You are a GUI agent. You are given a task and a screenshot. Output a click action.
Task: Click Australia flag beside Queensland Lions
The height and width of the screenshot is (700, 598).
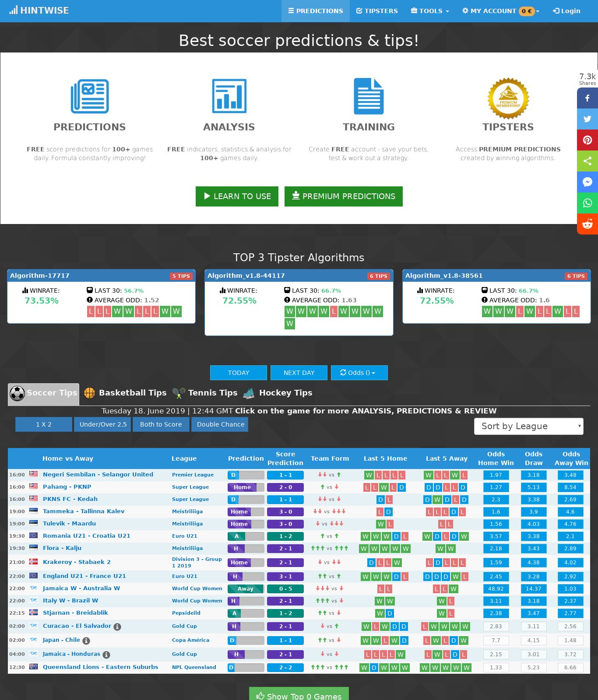coord(33,666)
